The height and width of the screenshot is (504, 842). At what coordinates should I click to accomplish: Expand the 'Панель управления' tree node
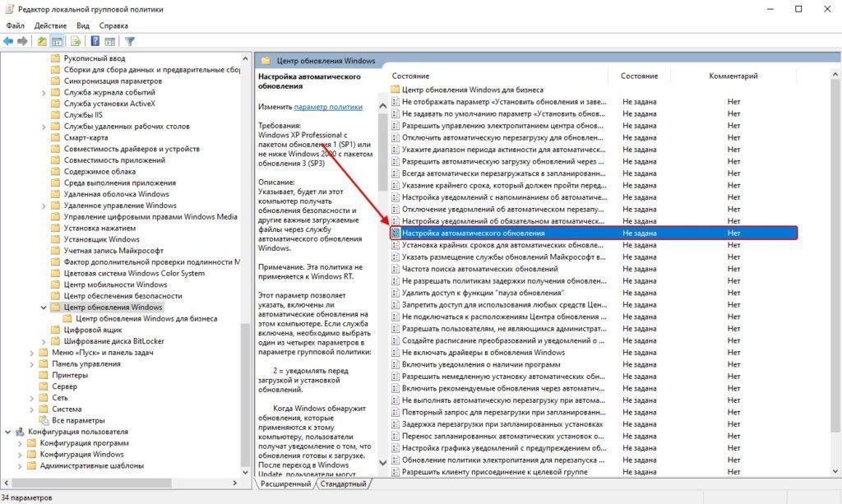(x=32, y=364)
